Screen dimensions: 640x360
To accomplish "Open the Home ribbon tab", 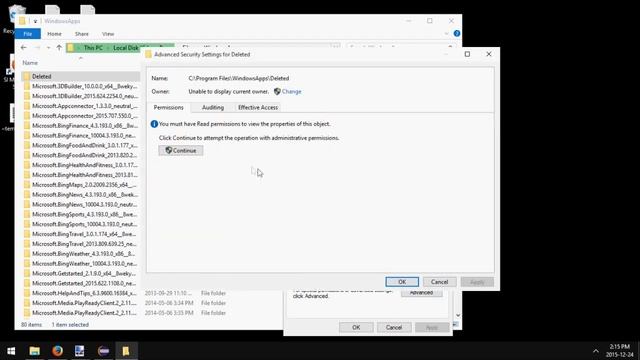I will point(54,34).
